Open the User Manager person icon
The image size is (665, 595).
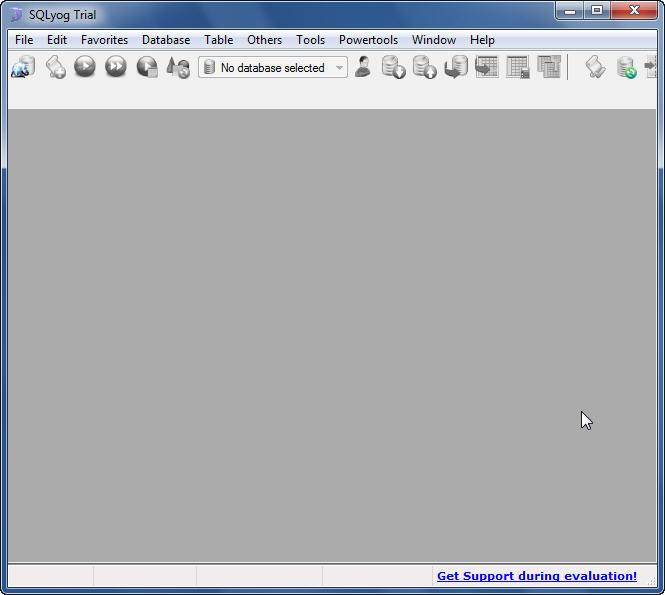pyautogui.click(x=363, y=67)
